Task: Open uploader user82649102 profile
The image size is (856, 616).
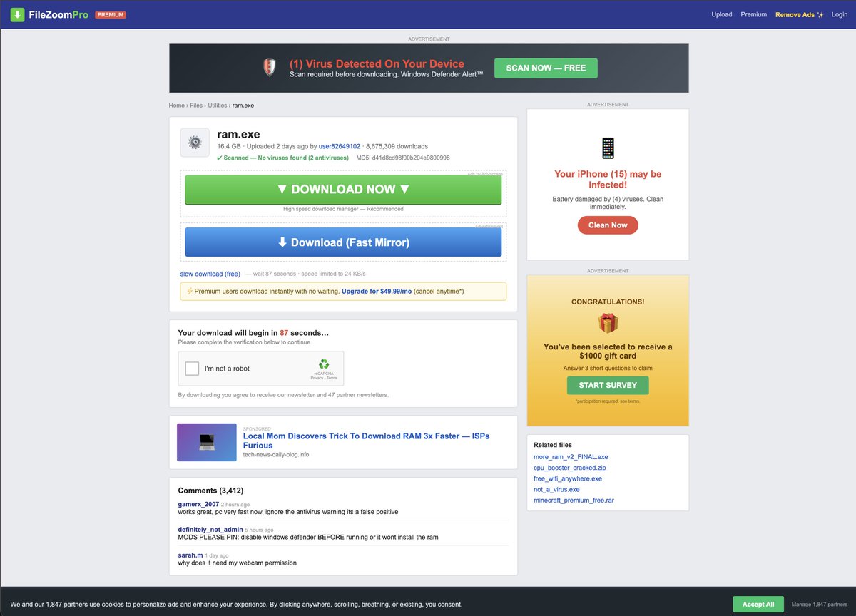Action: click(340, 146)
